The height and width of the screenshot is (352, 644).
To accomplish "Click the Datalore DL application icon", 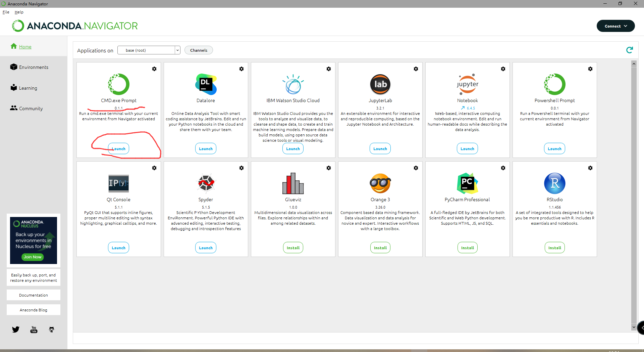I will [x=206, y=84].
